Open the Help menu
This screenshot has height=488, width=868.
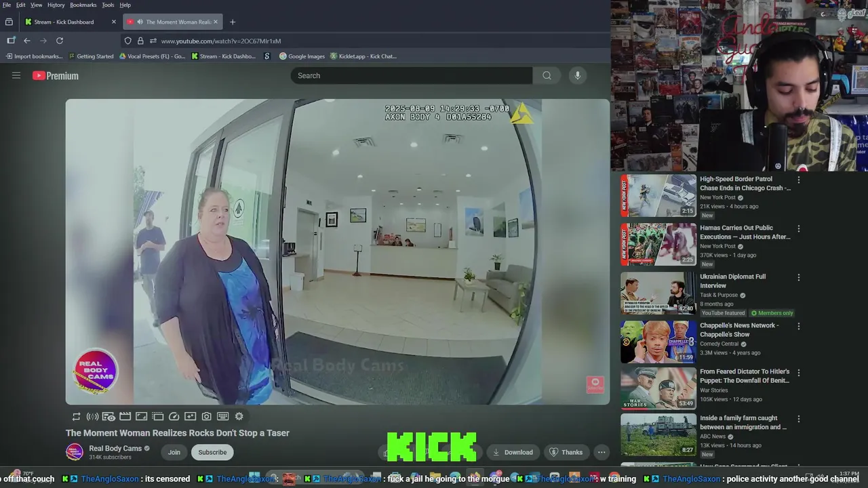click(x=125, y=5)
